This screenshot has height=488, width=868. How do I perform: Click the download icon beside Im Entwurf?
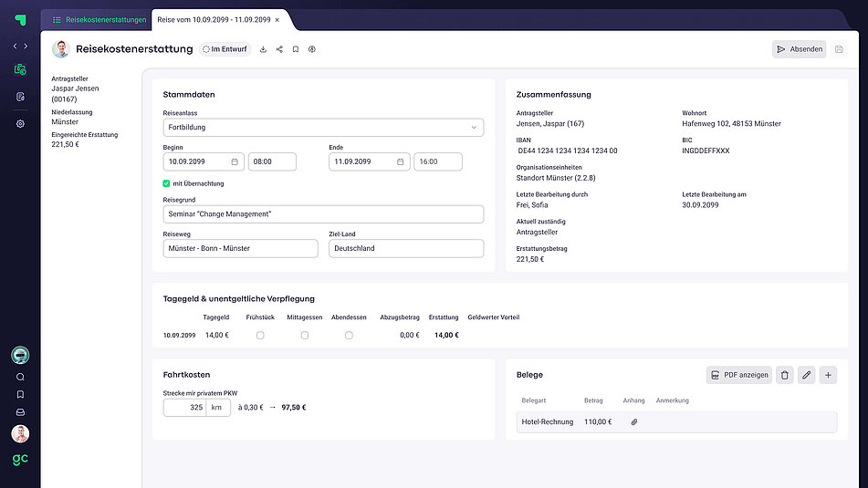coord(263,49)
